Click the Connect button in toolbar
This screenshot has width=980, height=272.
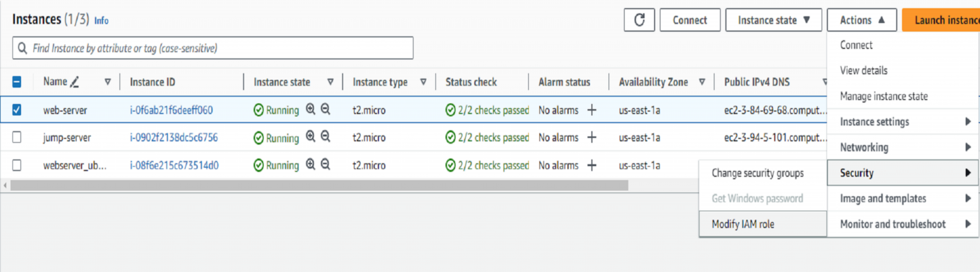690,20
